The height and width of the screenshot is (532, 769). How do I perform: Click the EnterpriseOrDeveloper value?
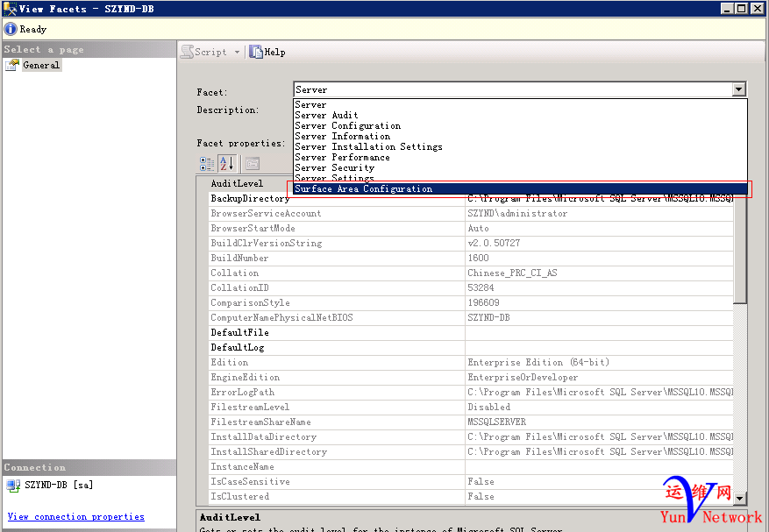[523, 377]
